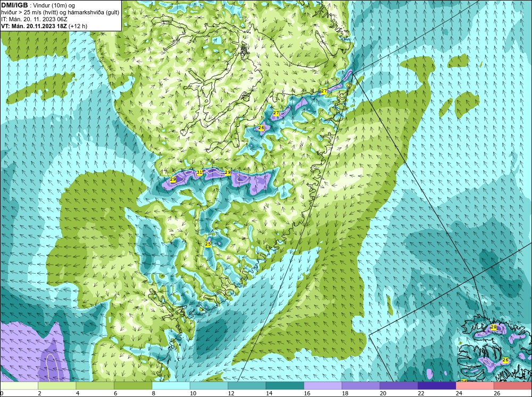The height and width of the screenshot is (397, 532).
Task: Click the legend scale number 4
Action: click(x=77, y=393)
